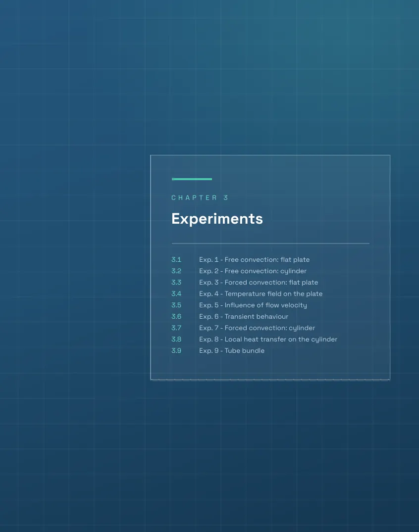Open Exp. 3 - Forced convection: flat plate
Screen dimensions: 419x532
pos(259,282)
